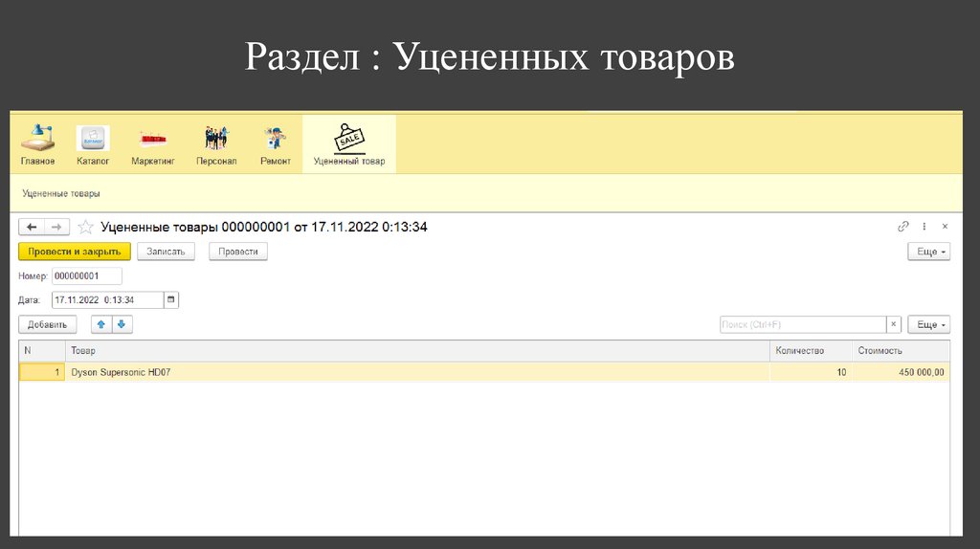
Task: Select the Dyson Supersonic HD07 cell
Action: pos(417,372)
